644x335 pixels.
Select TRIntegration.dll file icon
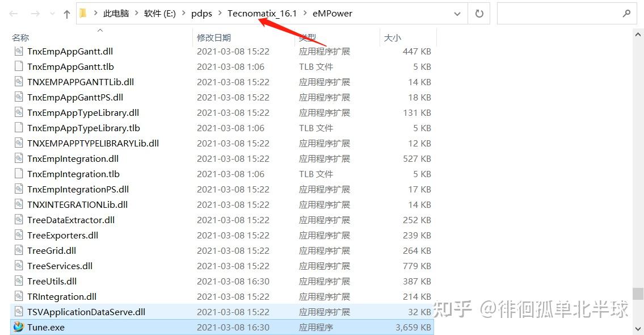point(19,297)
